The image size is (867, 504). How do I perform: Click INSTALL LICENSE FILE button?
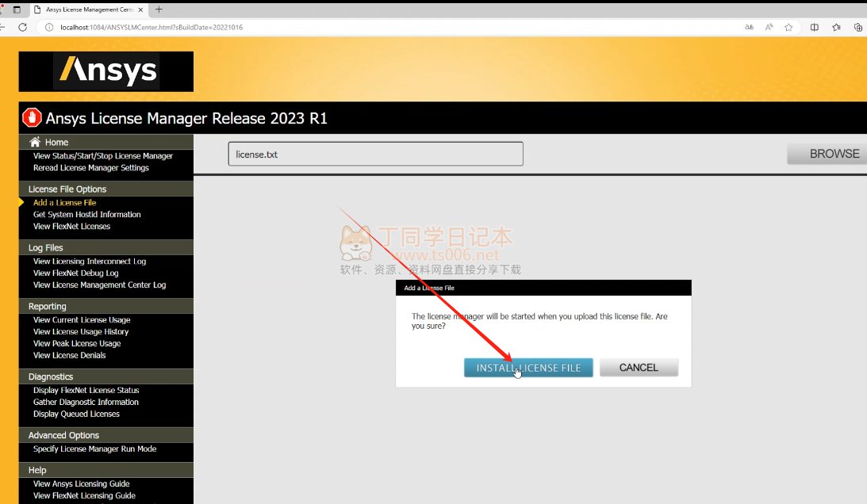coord(528,368)
